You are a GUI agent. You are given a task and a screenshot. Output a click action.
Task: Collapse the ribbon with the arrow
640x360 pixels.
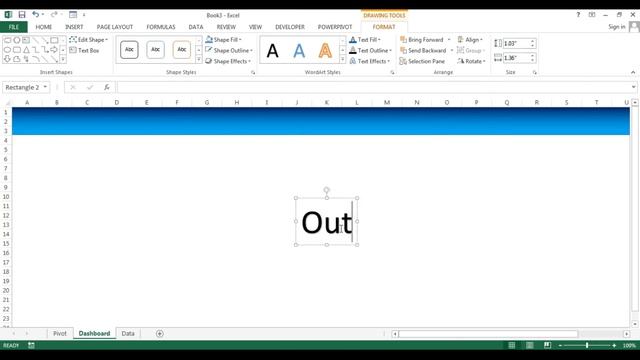[633, 72]
